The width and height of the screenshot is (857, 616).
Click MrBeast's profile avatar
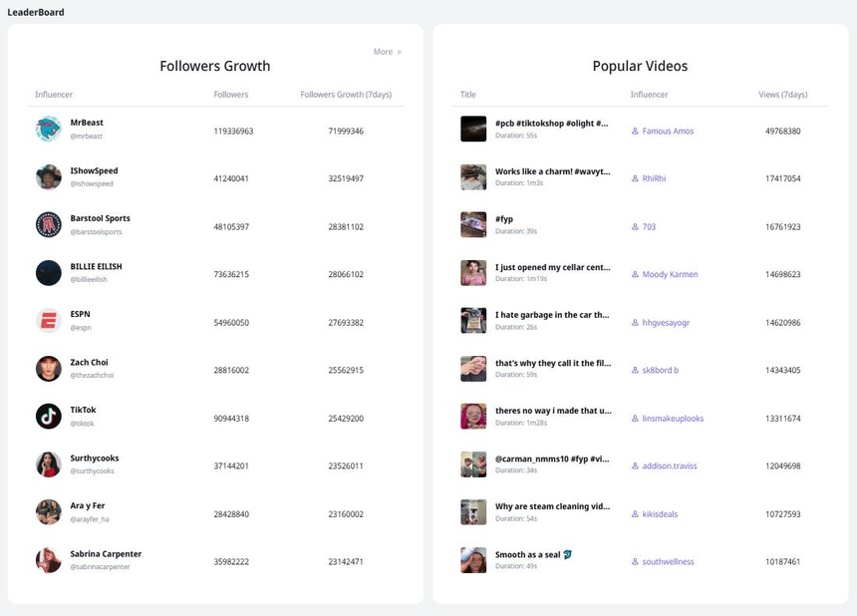tap(49, 129)
